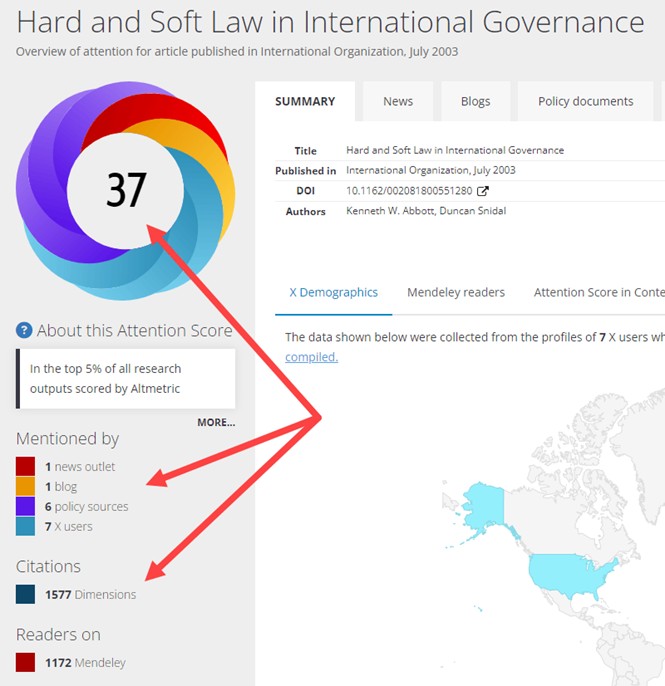Select the Policy documents tab
This screenshot has height=686, width=665.
click(585, 101)
